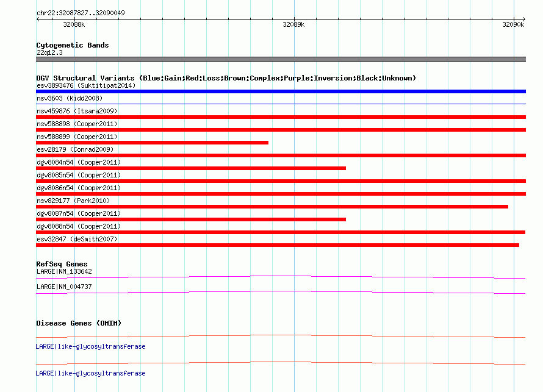This screenshot has width=543, height=392.
Task: Click the upper orange OMIM gene line
Action: click(281, 336)
